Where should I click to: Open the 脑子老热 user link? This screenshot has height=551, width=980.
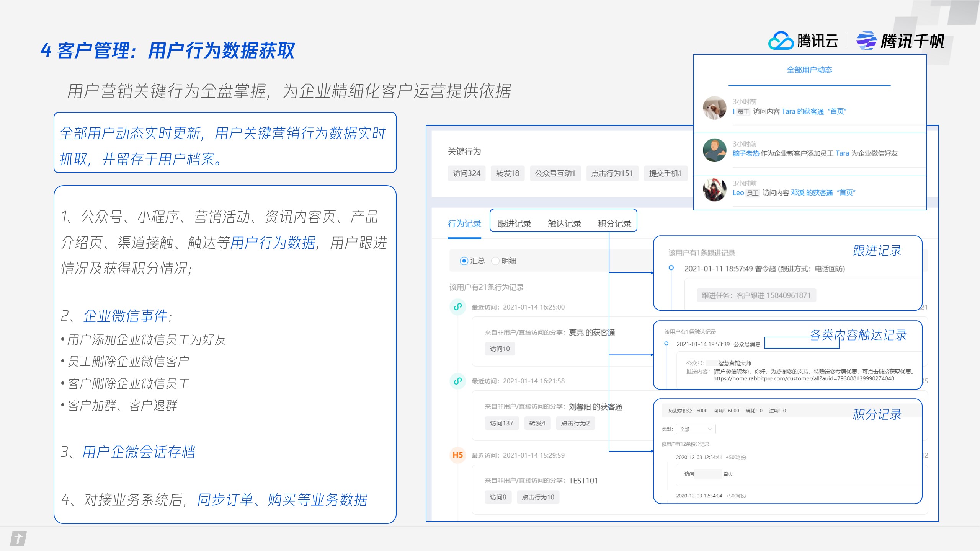tap(746, 153)
